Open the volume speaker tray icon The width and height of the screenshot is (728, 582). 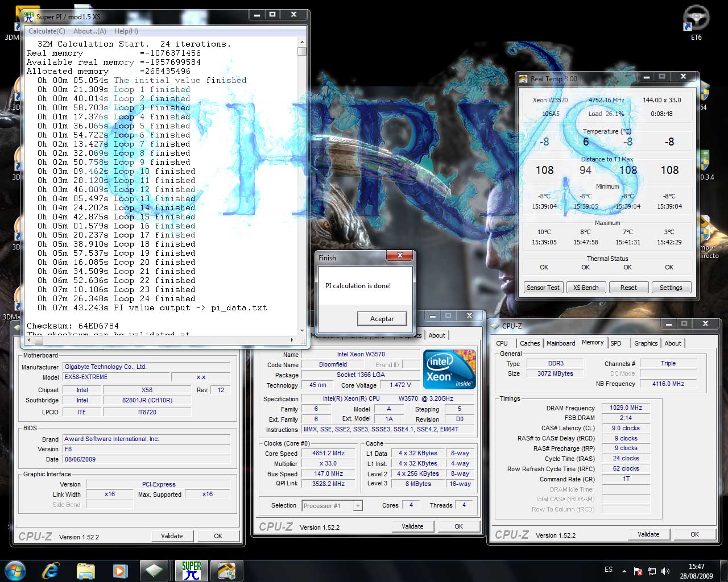[x=665, y=571]
